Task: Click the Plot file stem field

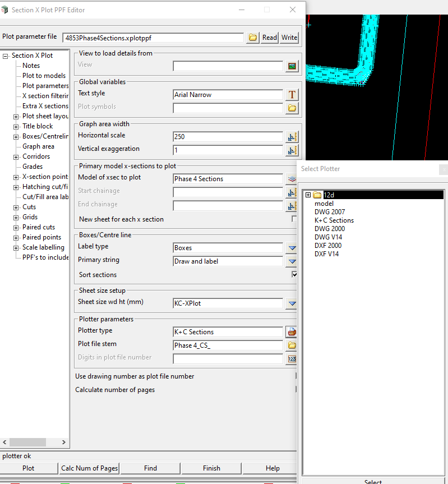Action: click(x=228, y=345)
